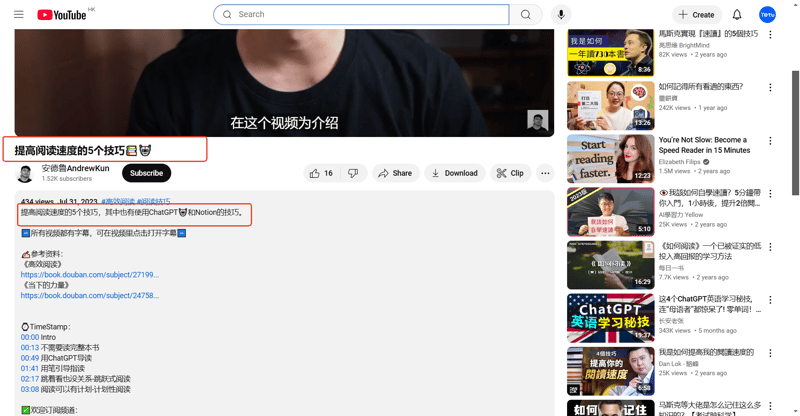800x416 pixels.
Task: Open the account avatar menu
Action: [x=767, y=14]
